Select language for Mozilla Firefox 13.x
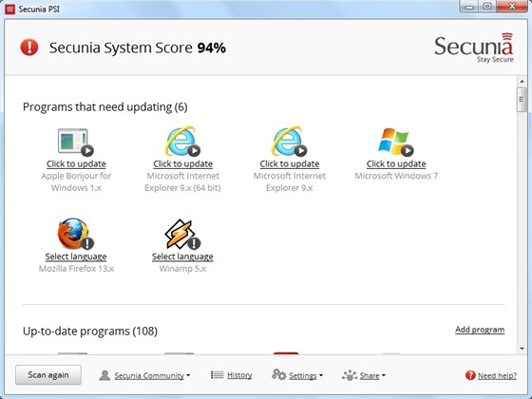This screenshot has height=399, width=532. [76, 256]
